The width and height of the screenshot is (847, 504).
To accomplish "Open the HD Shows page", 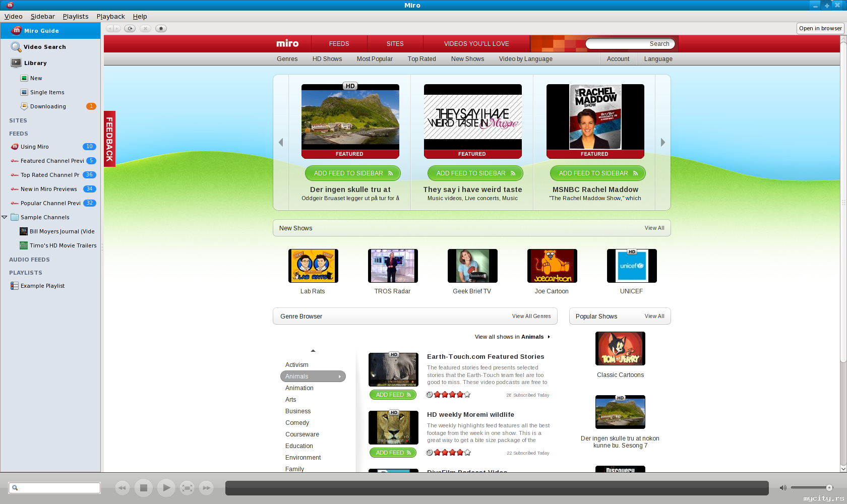I will click(x=327, y=59).
